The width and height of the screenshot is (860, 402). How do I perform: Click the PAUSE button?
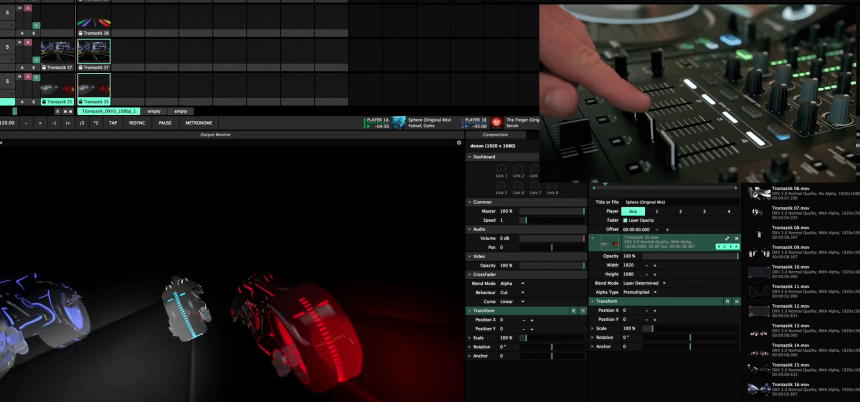tap(165, 123)
